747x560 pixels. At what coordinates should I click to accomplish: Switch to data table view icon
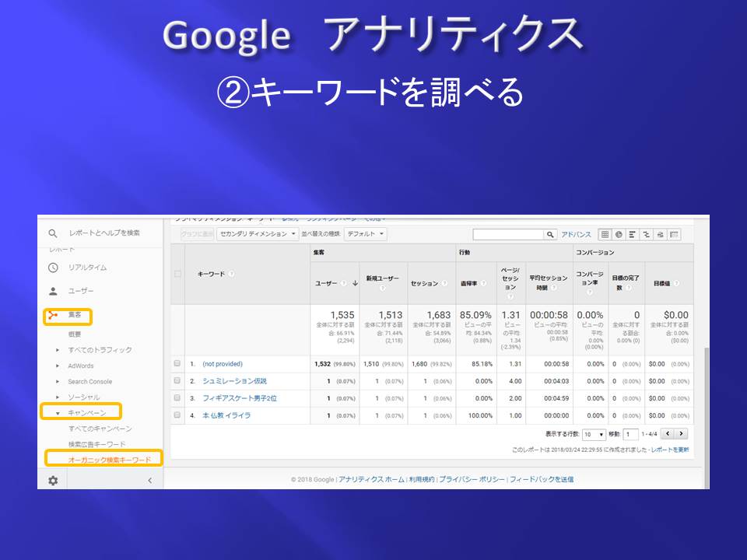605,234
